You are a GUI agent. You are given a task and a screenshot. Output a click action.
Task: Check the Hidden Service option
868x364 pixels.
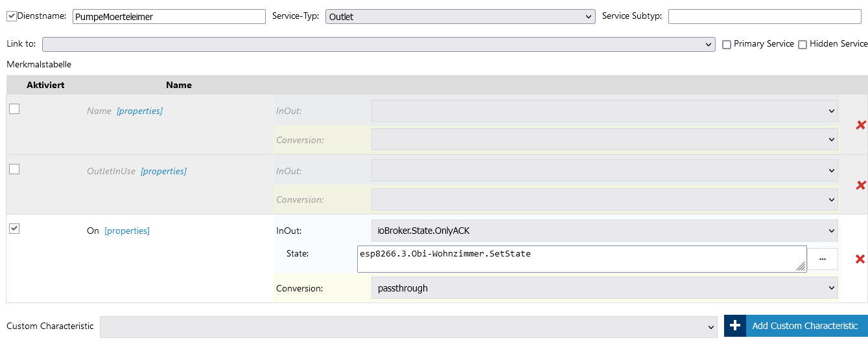(803, 45)
